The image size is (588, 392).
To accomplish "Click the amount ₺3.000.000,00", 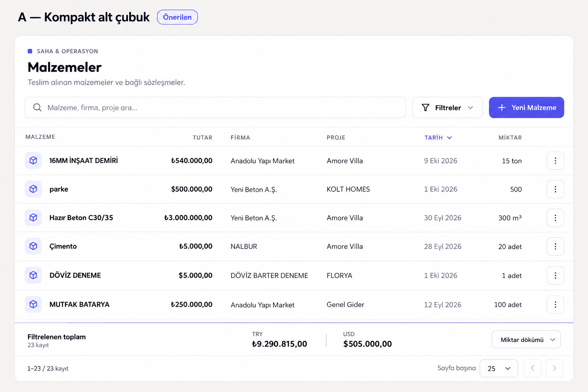I will pyautogui.click(x=188, y=217).
